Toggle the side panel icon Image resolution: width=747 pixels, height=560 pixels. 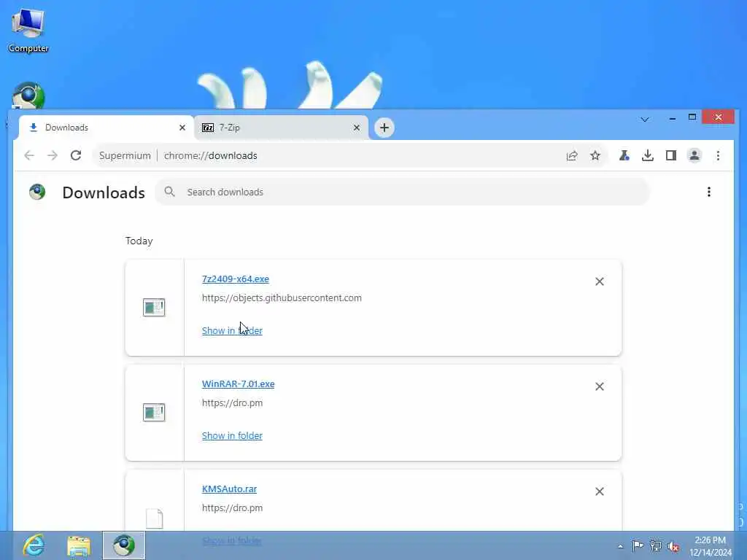pyautogui.click(x=671, y=156)
